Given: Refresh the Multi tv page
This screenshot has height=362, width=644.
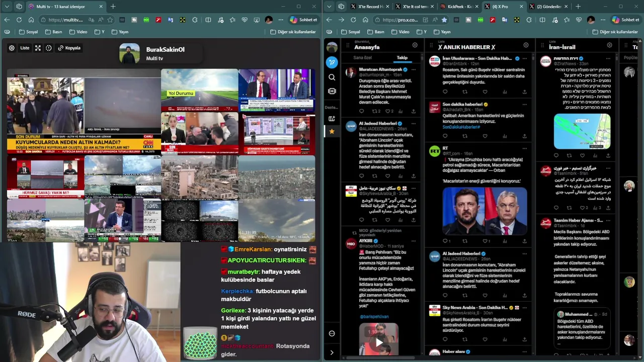Looking at the screenshot, I should 19,20.
